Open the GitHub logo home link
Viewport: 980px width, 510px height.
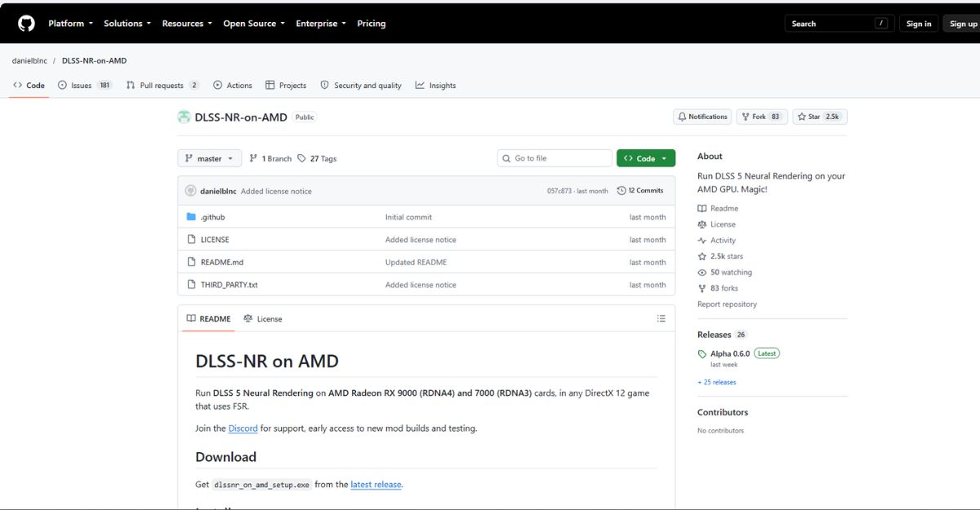pos(26,24)
